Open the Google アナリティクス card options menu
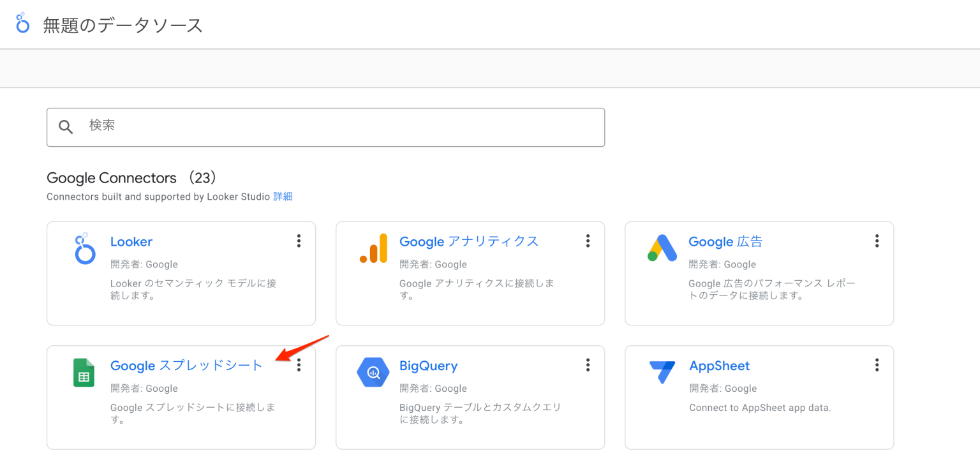Screen dimensions: 980x462 click(588, 241)
